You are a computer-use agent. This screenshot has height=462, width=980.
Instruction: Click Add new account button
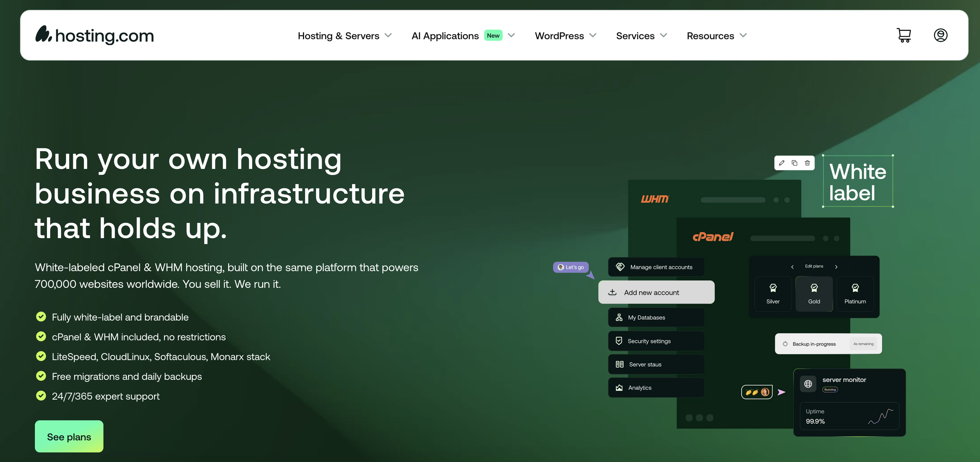656,292
